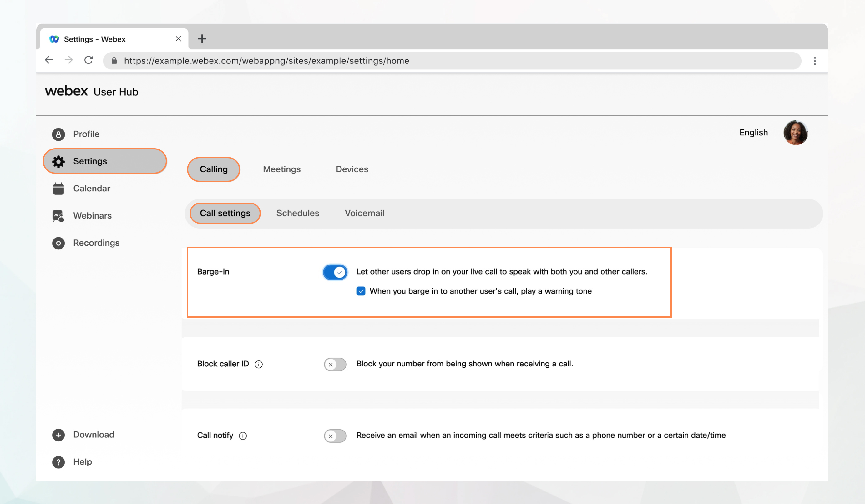865x504 pixels.
Task: Switch to the Meetings tab
Action: click(x=282, y=169)
